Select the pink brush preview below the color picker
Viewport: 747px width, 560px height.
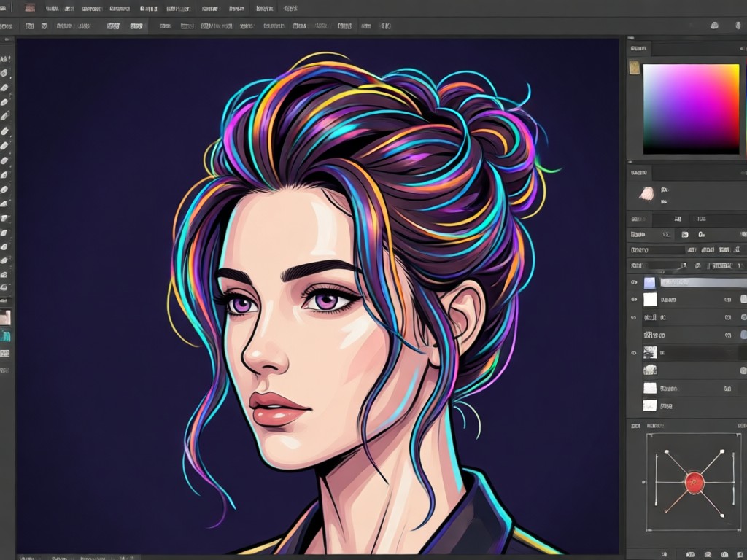coord(646,194)
